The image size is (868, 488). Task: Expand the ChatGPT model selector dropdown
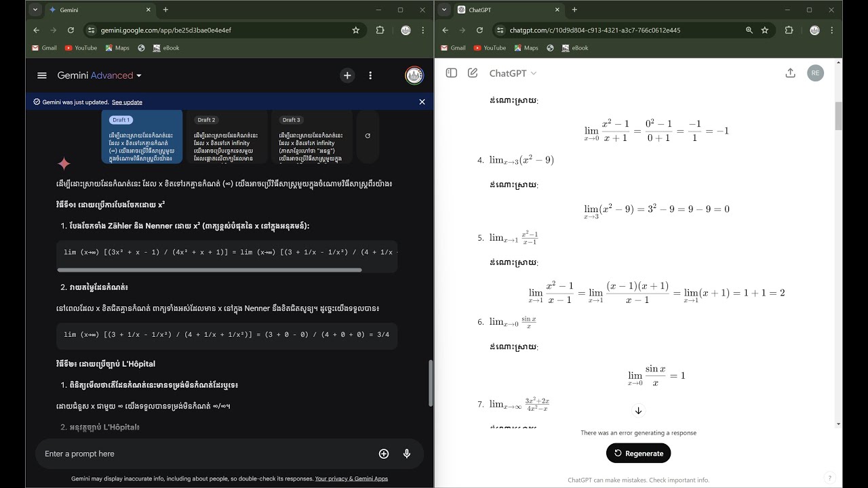click(513, 73)
